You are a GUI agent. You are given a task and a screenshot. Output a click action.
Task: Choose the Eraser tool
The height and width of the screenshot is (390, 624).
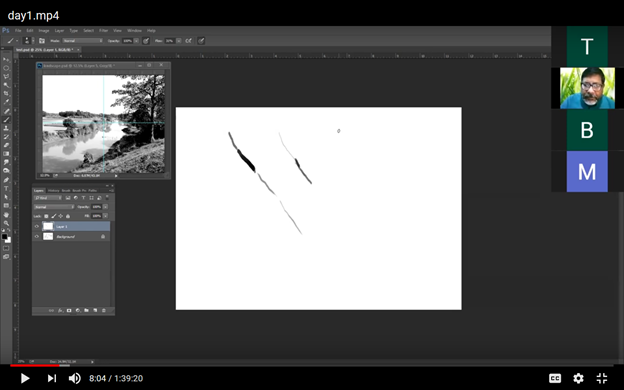click(x=6, y=145)
